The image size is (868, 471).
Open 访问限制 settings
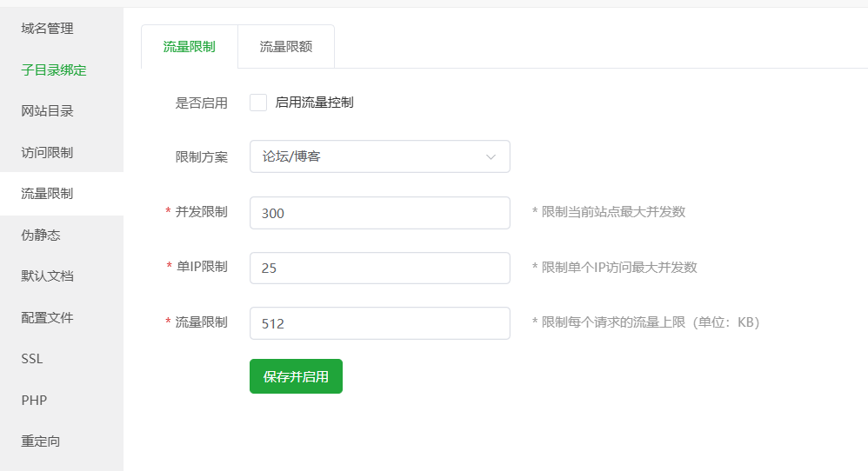pos(47,153)
